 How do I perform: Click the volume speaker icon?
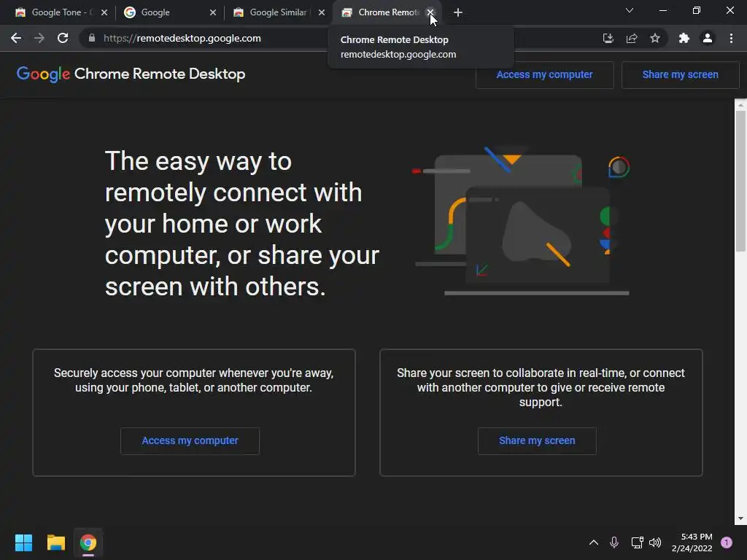[655, 542]
